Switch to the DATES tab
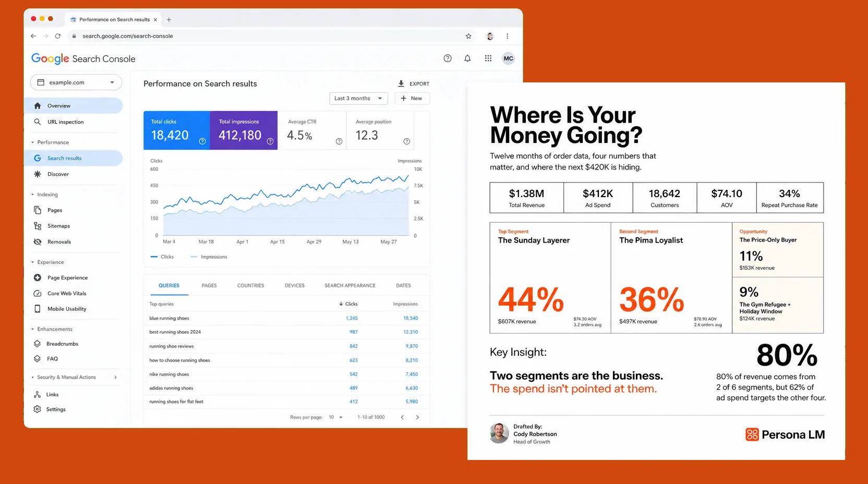Viewport: 868px width, 484px height. coord(403,286)
